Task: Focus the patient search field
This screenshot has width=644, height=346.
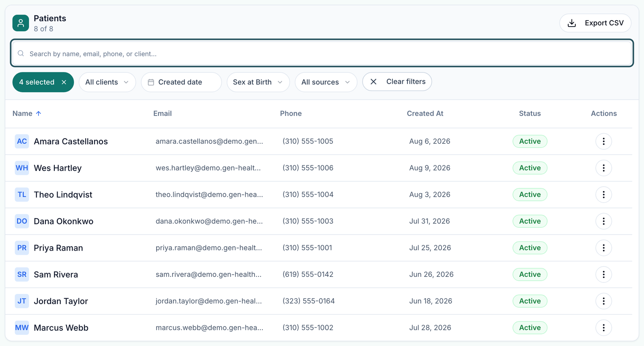Action: click(322, 54)
